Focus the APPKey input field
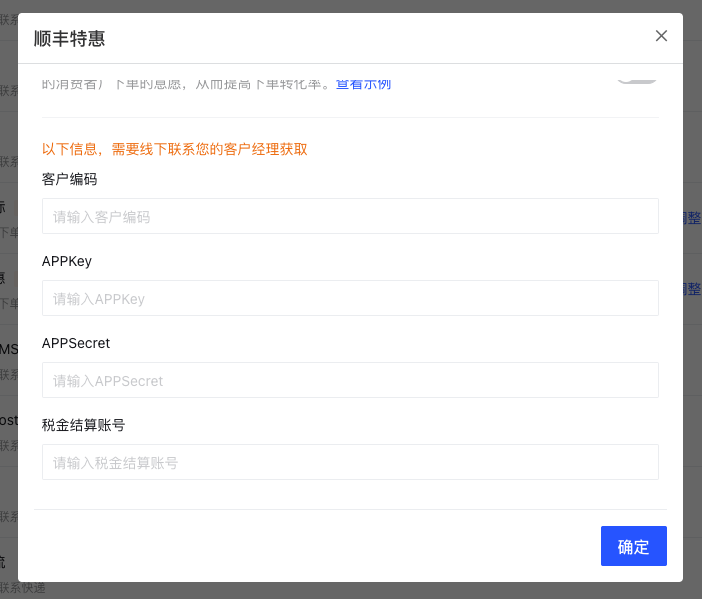The width and height of the screenshot is (702, 599). coord(350,298)
